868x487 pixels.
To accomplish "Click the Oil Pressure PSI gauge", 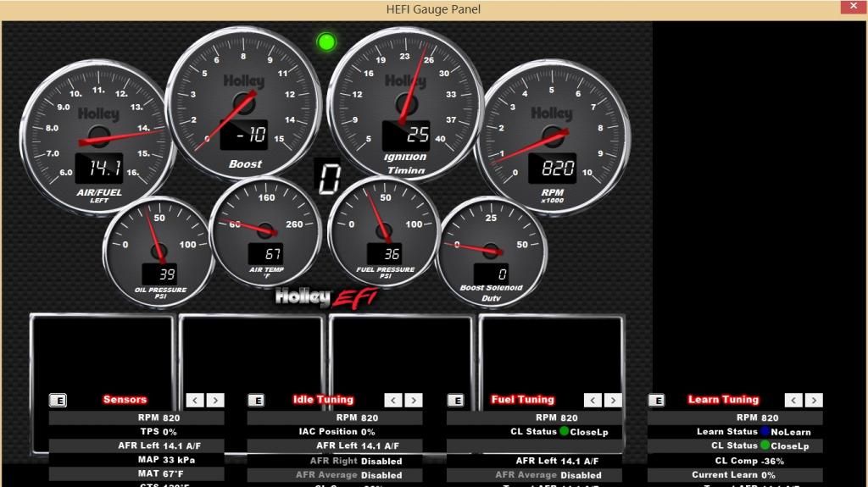I will 159,252.
